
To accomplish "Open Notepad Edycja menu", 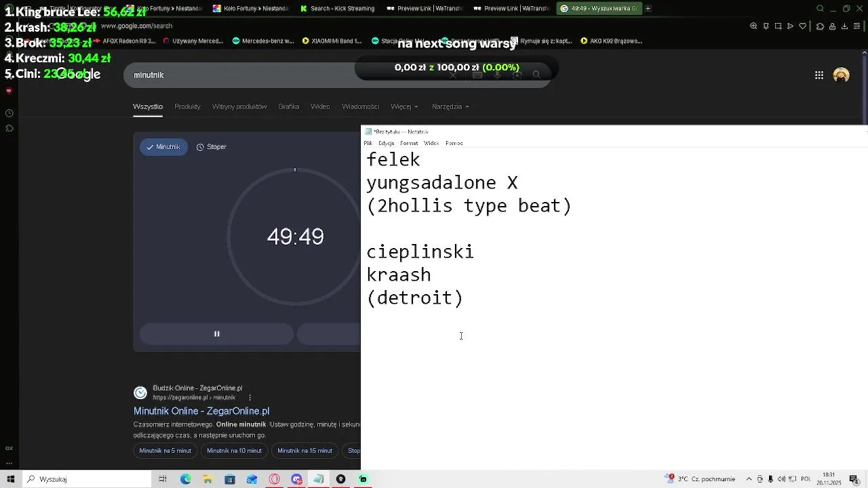I will pos(387,143).
